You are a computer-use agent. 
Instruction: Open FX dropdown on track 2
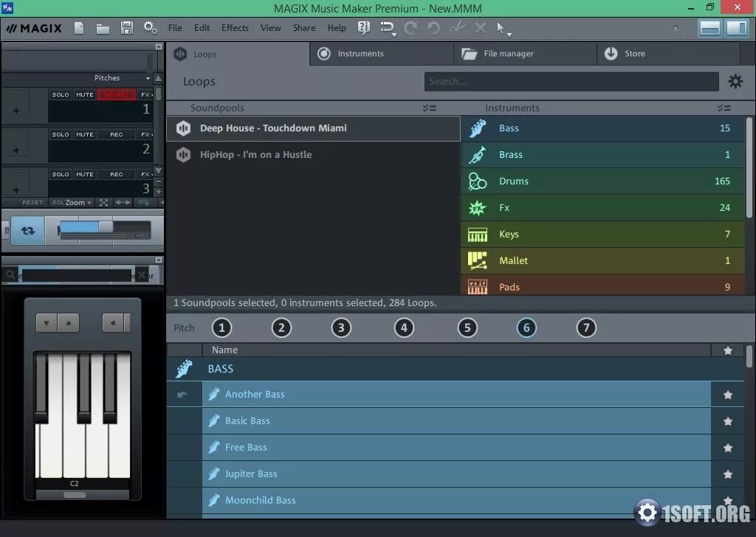click(x=146, y=135)
